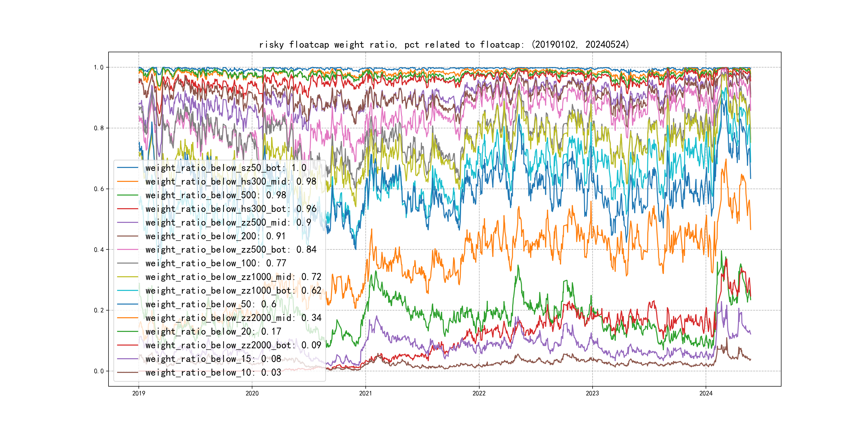Click the weight_ratio_below_500 legend entry

click(216, 195)
